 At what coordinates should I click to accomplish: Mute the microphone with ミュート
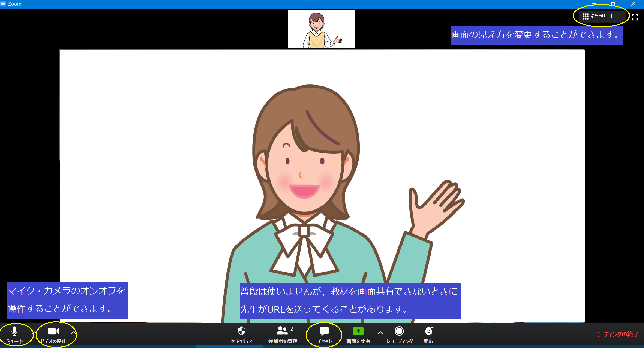pos(14,335)
